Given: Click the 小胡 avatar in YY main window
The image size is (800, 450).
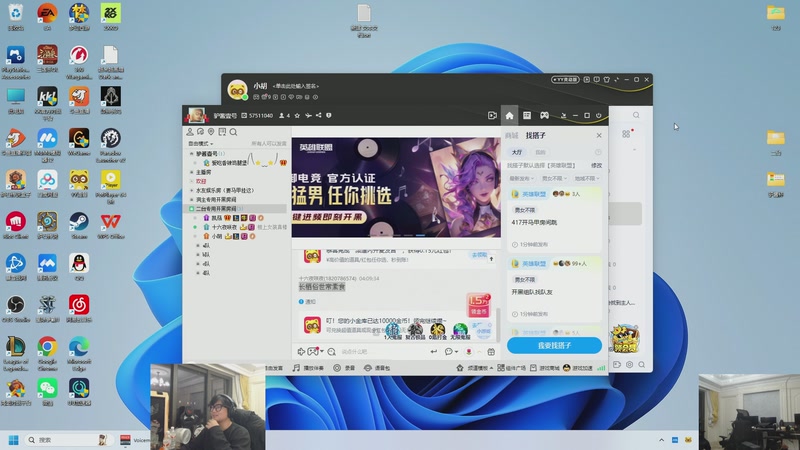Looking at the screenshot, I should [237, 90].
